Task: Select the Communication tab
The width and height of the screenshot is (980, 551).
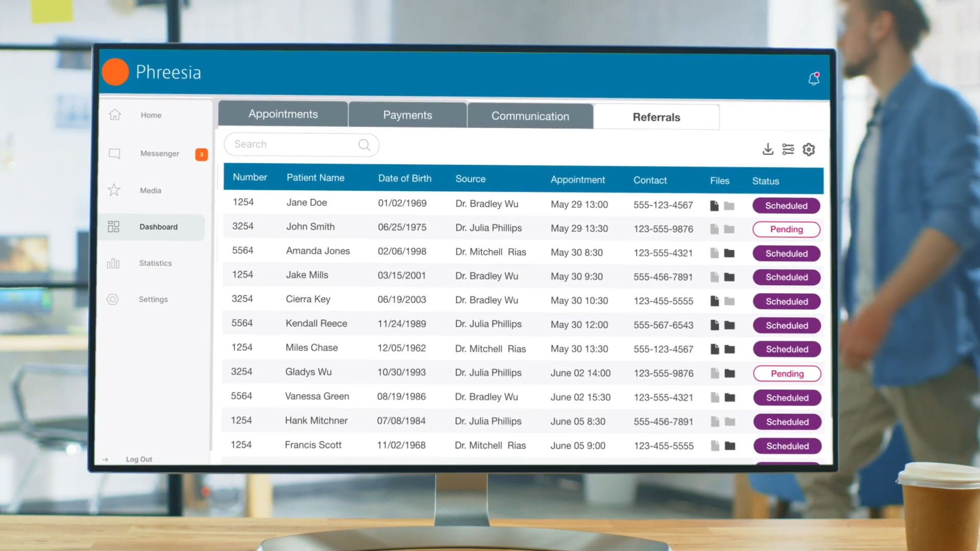Action: tap(530, 116)
